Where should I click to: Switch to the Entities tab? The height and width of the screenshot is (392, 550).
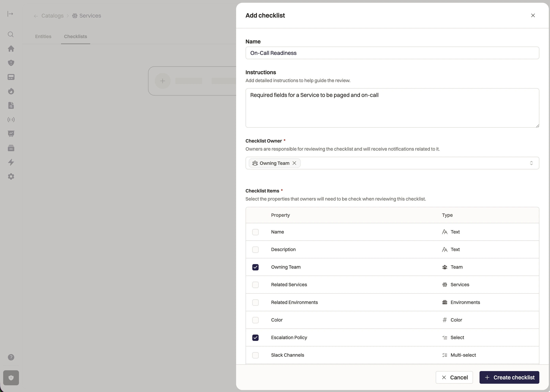point(43,37)
